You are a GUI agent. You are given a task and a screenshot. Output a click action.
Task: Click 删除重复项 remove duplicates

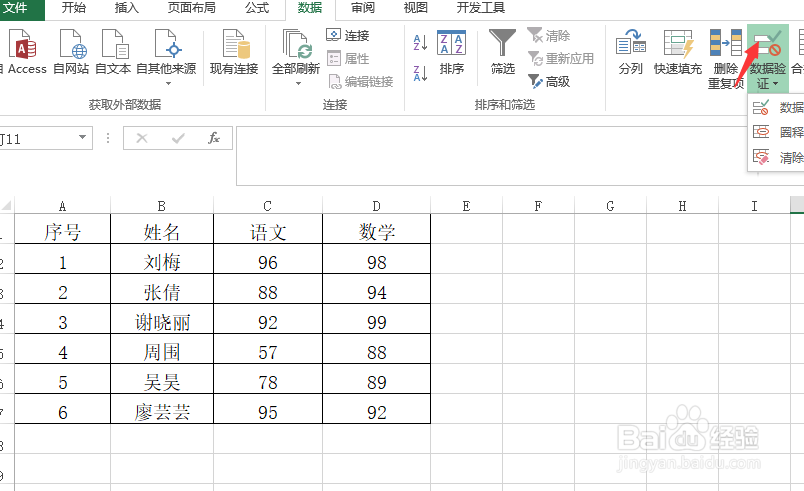coord(726,59)
